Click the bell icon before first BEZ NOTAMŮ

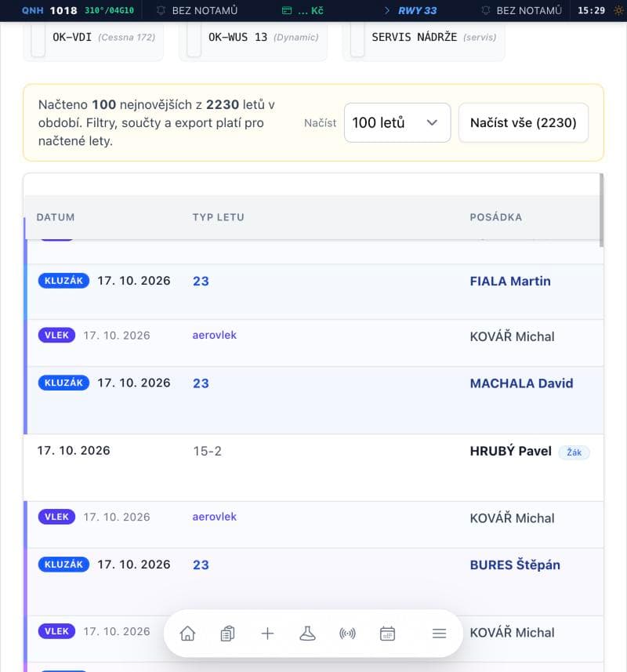point(161,10)
